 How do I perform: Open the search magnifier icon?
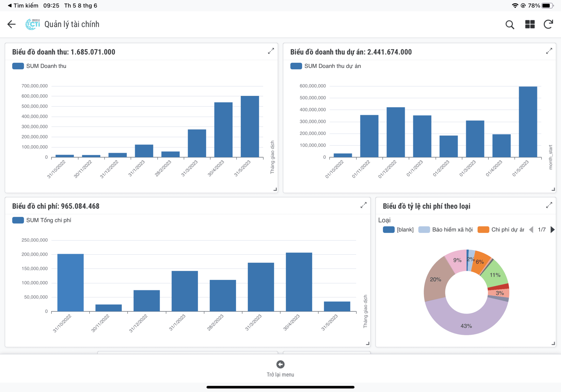point(510,25)
